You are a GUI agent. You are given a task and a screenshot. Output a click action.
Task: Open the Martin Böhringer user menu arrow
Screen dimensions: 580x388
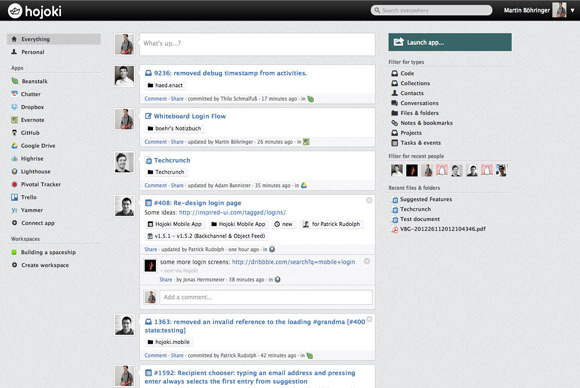coord(572,10)
